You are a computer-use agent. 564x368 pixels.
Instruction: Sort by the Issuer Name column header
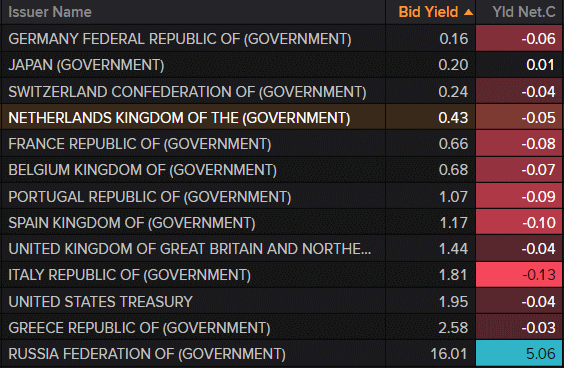point(50,12)
